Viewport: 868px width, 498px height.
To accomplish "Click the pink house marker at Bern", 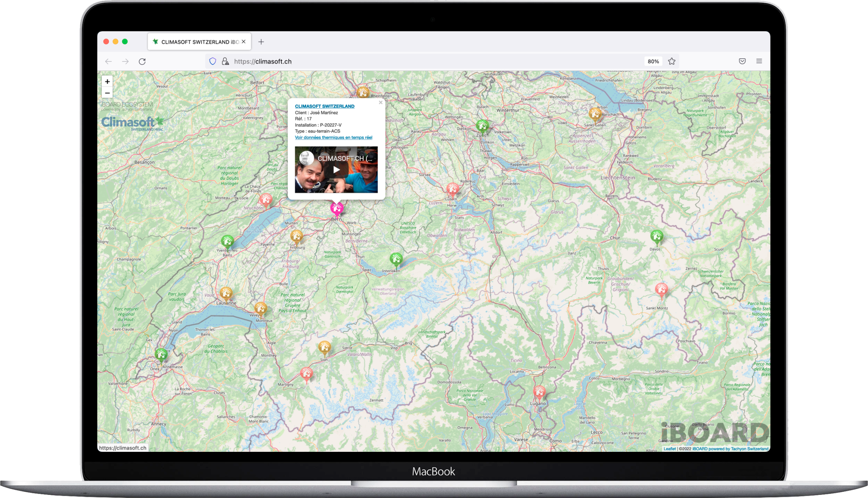I will (336, 209).
